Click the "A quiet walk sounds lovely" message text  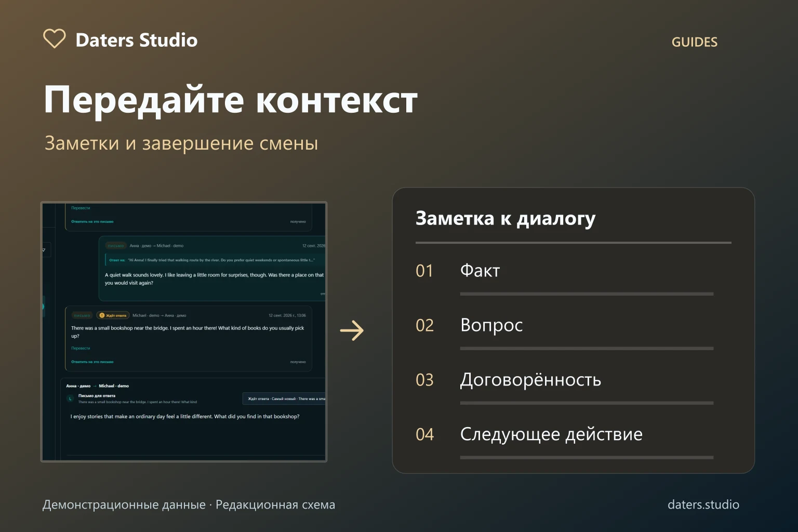214,279
